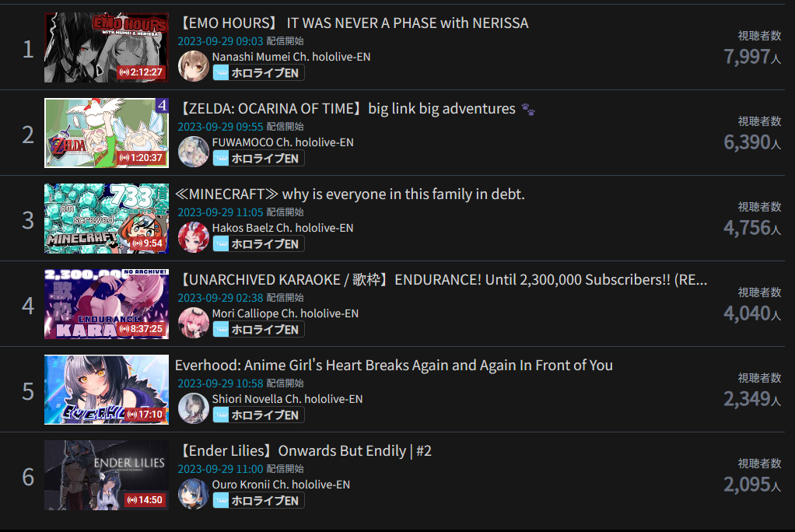The image size is (795, 532).
Task: Click Mori Calliope channel avatar icon
Action: [x=193, y=323]
